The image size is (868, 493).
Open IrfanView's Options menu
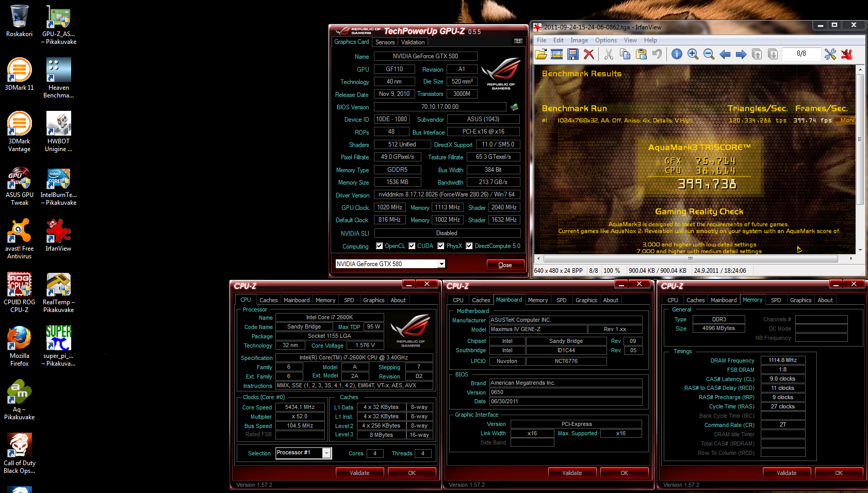[x=606, y=40]
